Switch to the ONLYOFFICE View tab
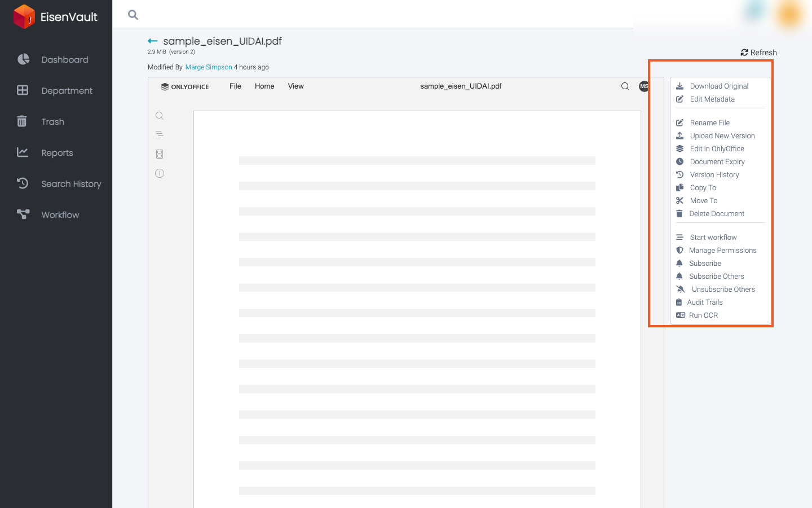Viewport: 812px width, 508px height. coord(295,86)
